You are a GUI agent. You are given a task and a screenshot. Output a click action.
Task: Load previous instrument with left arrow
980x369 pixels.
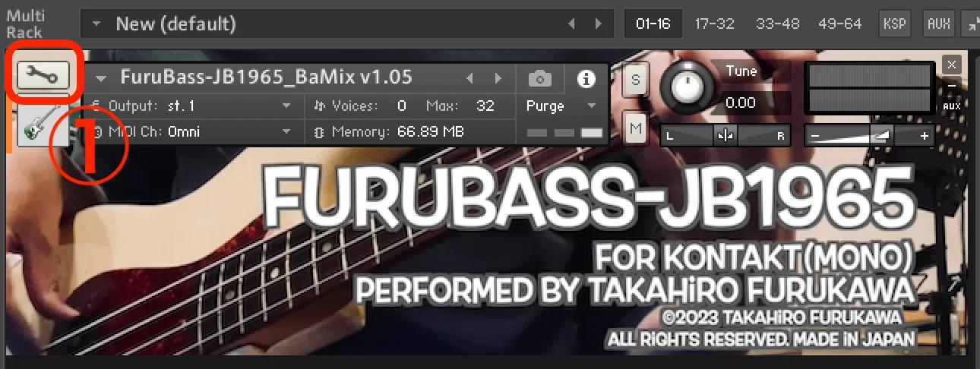pos(470,77)
